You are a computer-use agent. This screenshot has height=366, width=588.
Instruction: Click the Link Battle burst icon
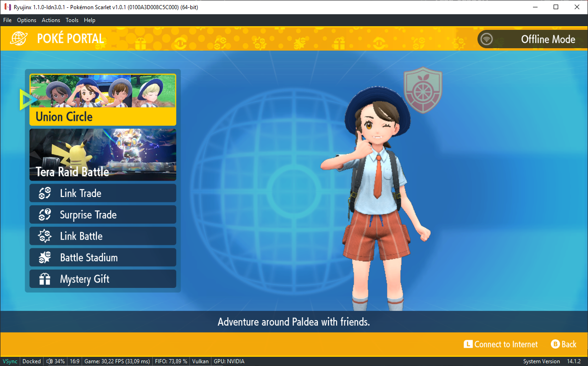coord(44,236)
